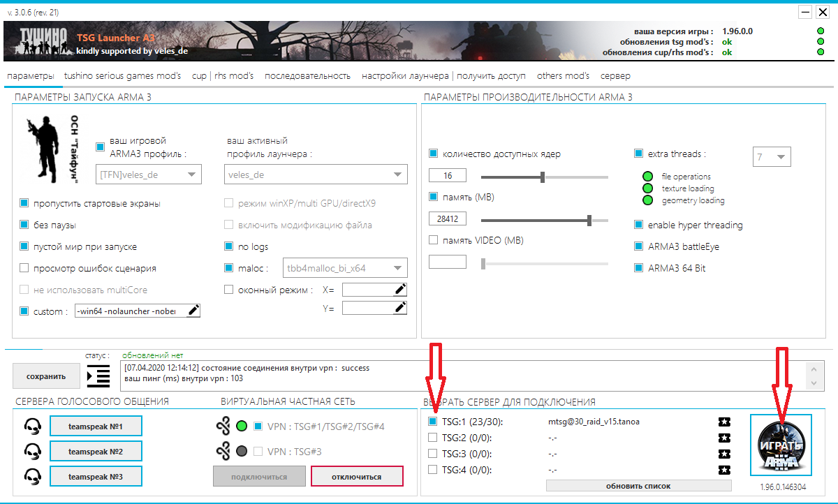Screen dimensions: 838x504
Task: Click the status log scrollbar
Action: [x=814, y=376]
